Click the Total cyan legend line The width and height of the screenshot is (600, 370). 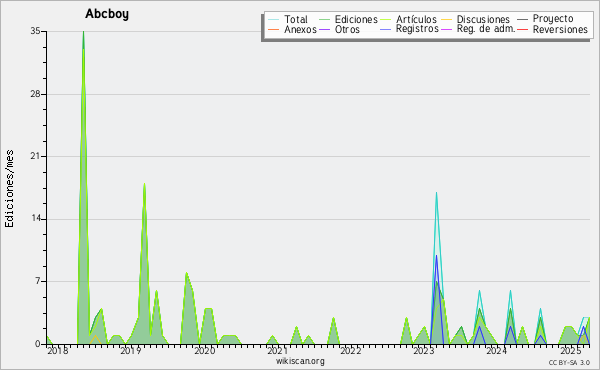tap(273, 19)
